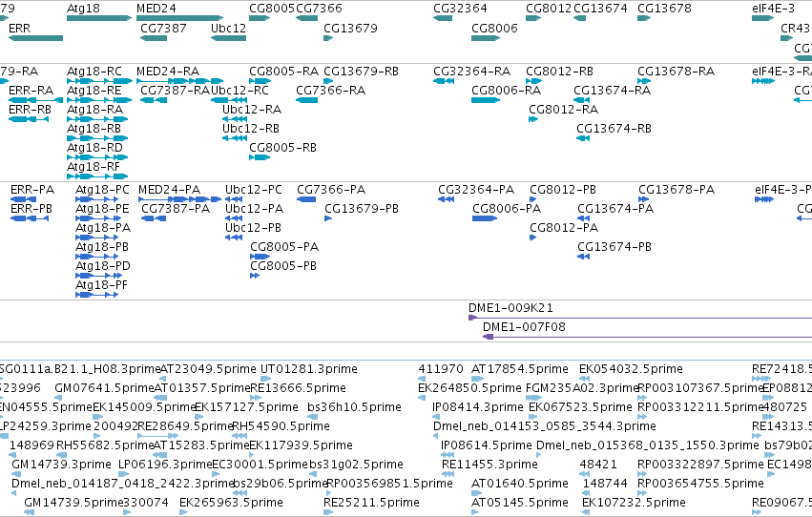Select protein CG7366-PA

[331, 190]
